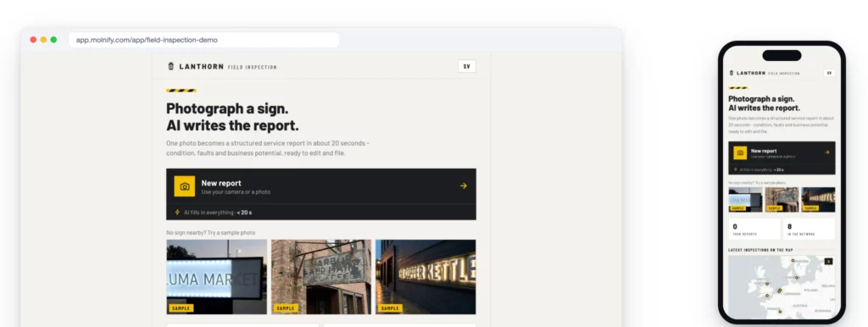The height and width of the screenshot is (327, 868).
Task: Click SAMPLE badge on Luma Market photo
Action: (181, 308)
